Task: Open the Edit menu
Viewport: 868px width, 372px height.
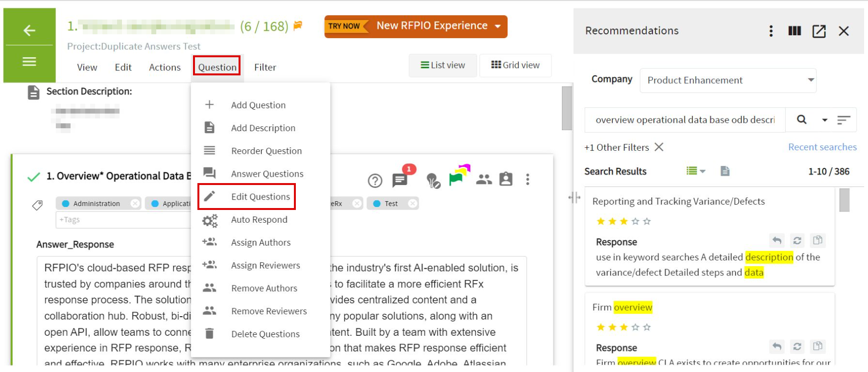Action: [123, 67]
